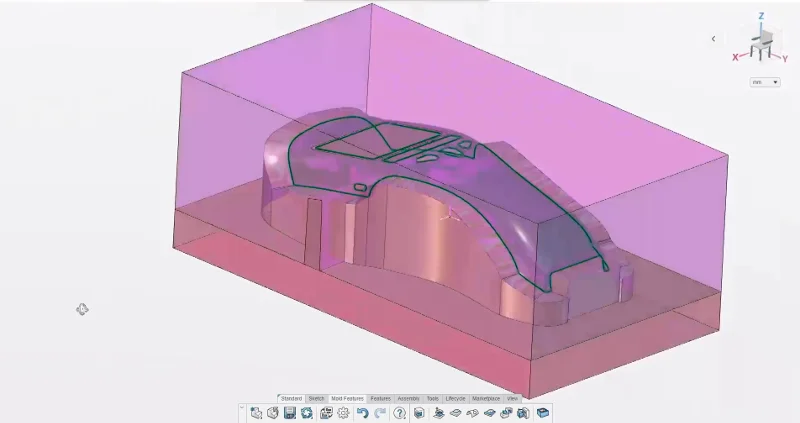Viewport: 800px width, 423px height.
Task: Switch to the Sketch tab
Action: coord(316,398)
